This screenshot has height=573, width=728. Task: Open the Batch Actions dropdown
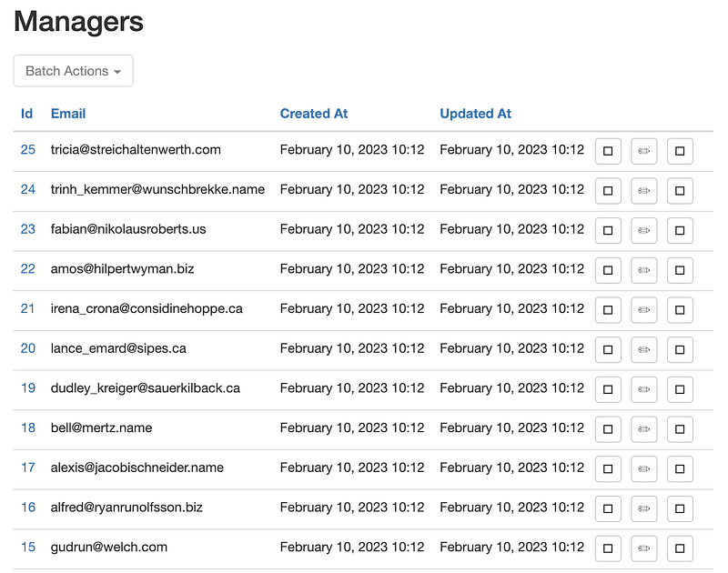coord(73,70)
